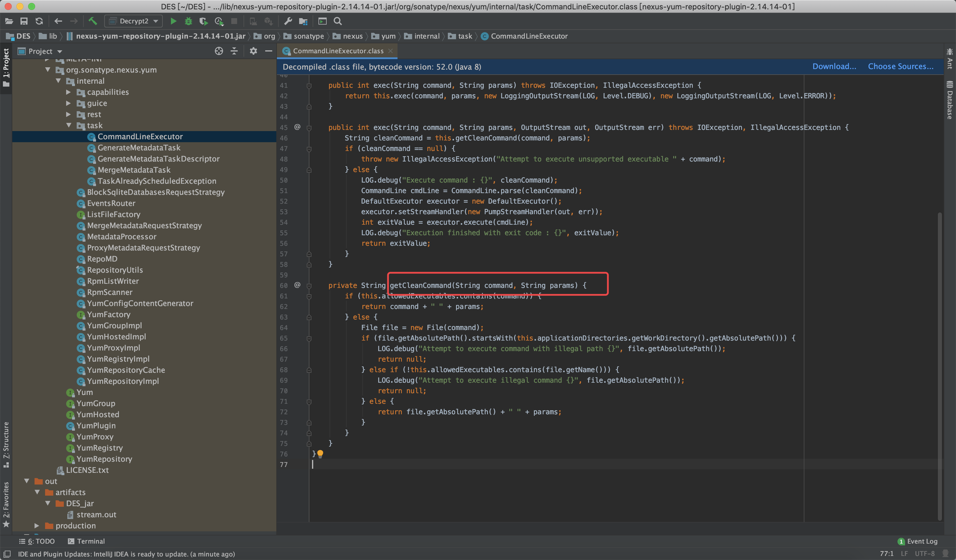This screenshot has width=956, height=560.
Task: Open Project Structure icon
Action: tap(303, 21)
